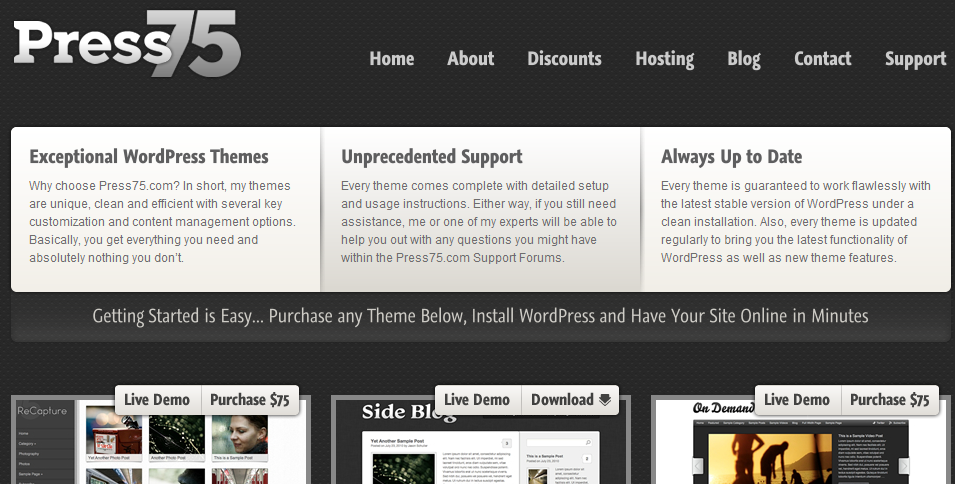Click the "Always Up to Date" heading
The width and height of the screenshot is (955, 484).
click(x=731, y=156)
